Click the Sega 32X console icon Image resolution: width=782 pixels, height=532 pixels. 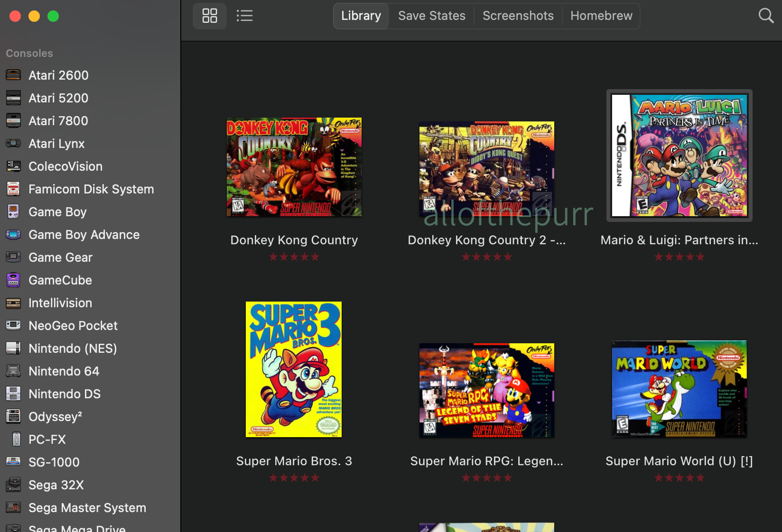pos(13,485)
